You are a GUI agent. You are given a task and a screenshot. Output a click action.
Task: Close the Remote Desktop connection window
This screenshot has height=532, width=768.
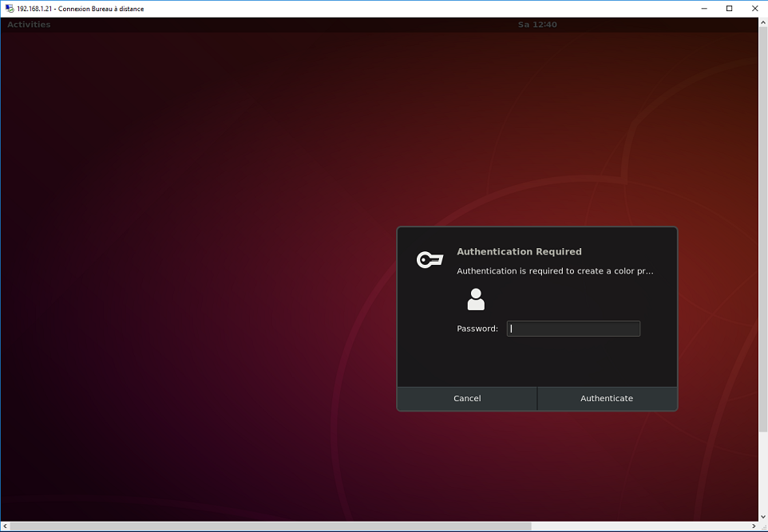tap(754, 8)
